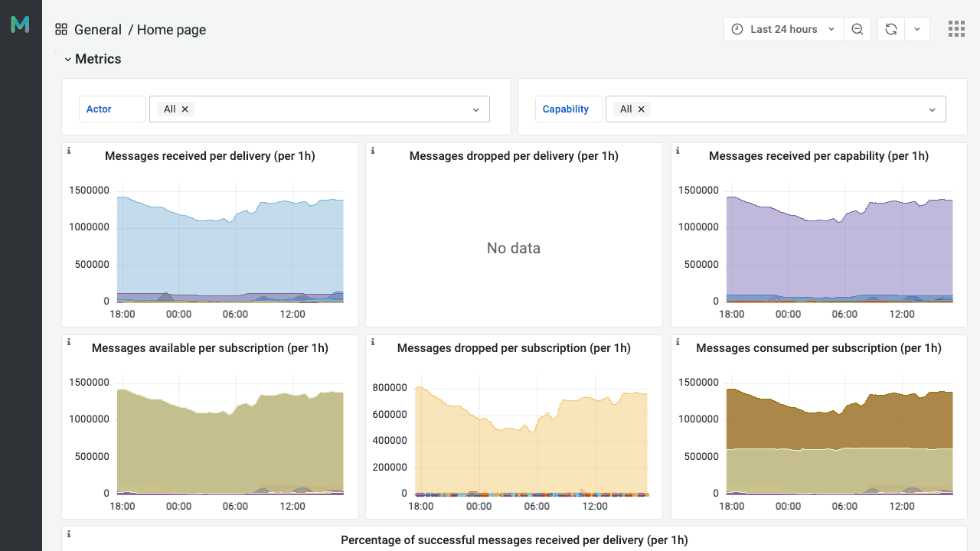Click info icon on Messages received per capability panel
This screenshot has width=980, height=551.
tap(678, 151)
